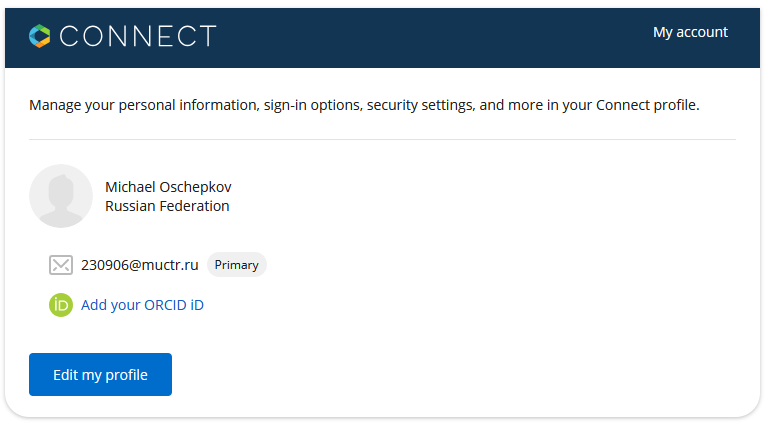
Task: Click the Russian Federation country text
Action: coord(167,206)
